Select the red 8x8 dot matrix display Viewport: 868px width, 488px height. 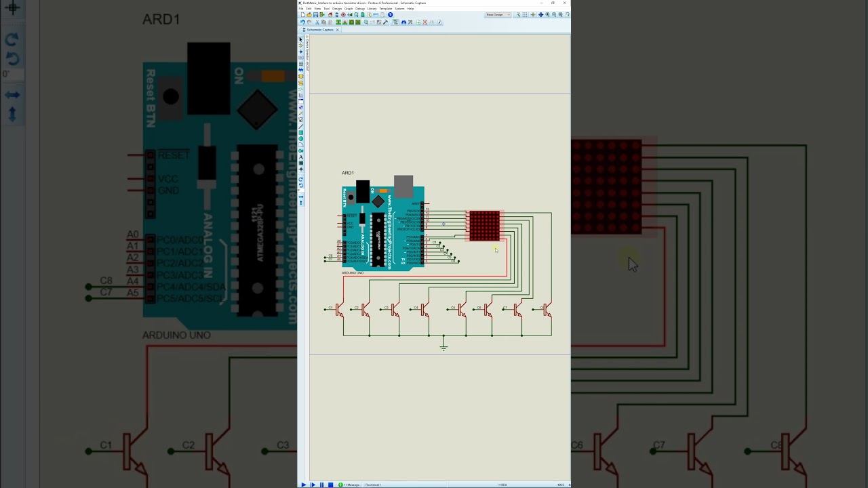click(484, 226)
